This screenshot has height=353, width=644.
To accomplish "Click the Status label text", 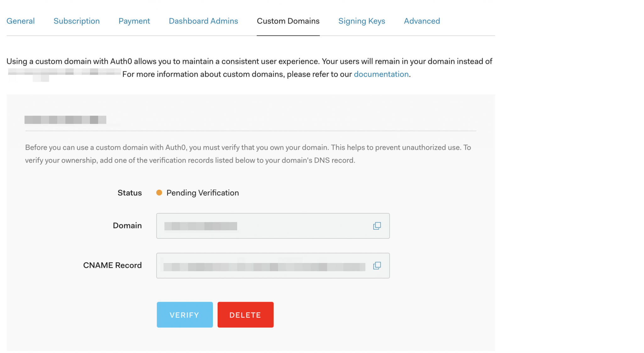I will (130, 193).
